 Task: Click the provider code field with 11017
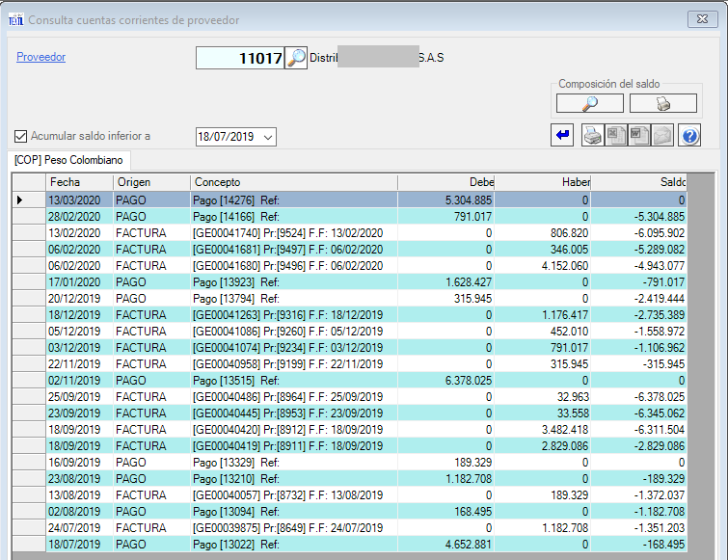pos(239,58)
